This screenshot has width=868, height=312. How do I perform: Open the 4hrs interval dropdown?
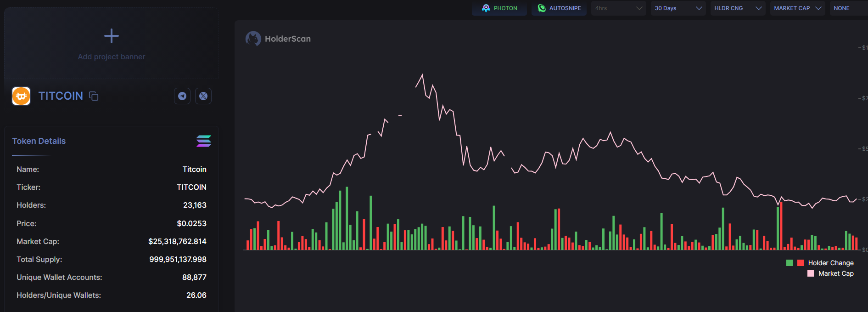tap(619, 8)
